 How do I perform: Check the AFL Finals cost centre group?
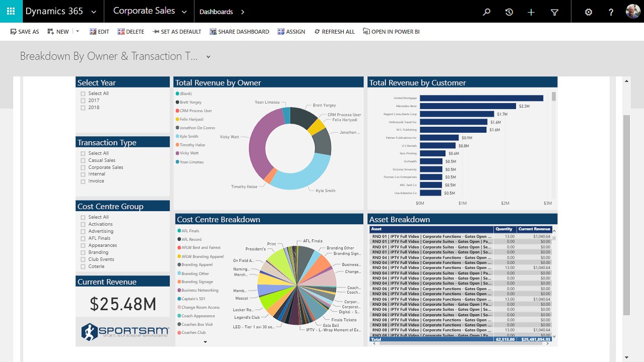(83, 238)
